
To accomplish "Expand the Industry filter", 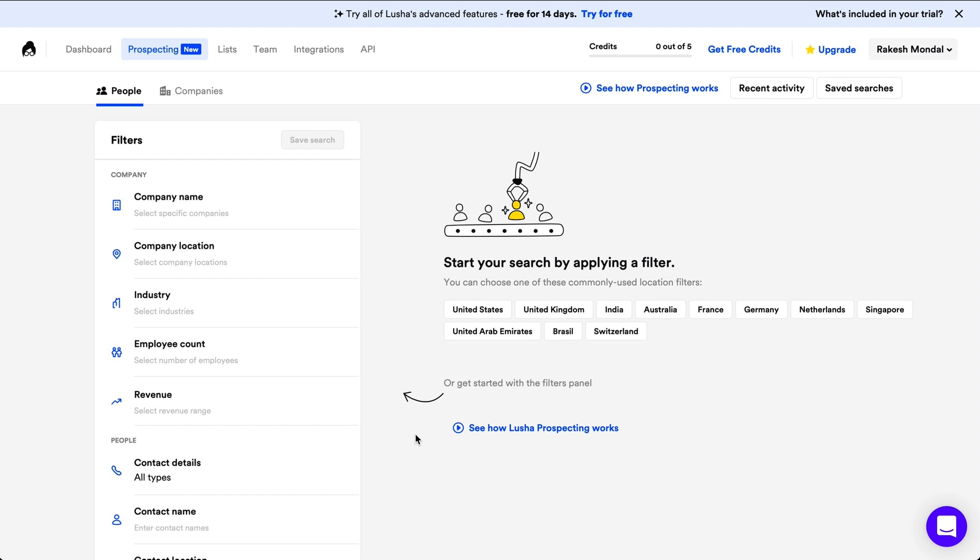I will click(235, 303).
